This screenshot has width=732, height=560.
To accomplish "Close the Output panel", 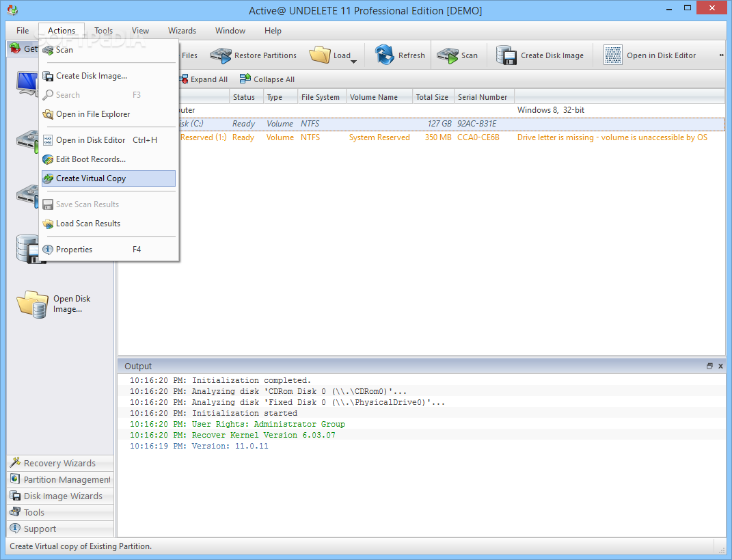I will point(720,366).
